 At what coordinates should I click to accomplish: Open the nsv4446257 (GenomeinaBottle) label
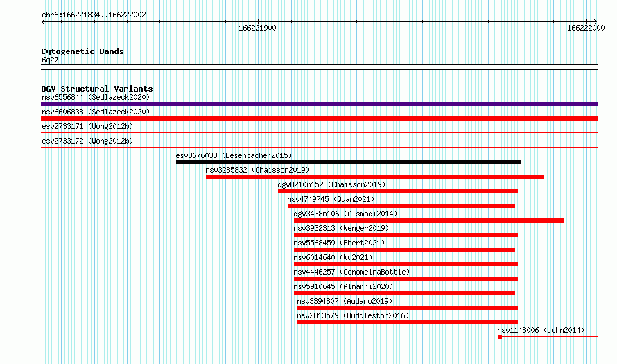pos(351,272)
